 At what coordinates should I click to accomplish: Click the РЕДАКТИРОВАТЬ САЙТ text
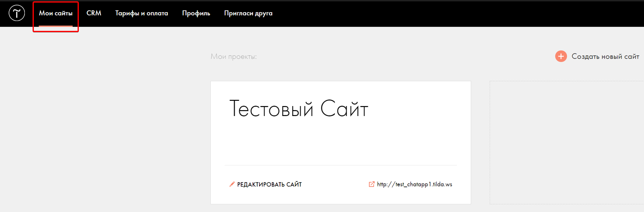point(269,185)
